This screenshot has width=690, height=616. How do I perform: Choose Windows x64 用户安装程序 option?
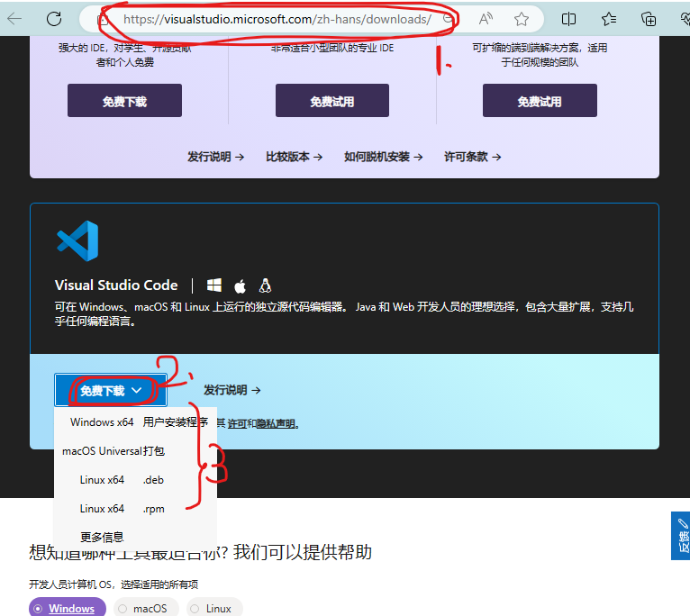135,422
